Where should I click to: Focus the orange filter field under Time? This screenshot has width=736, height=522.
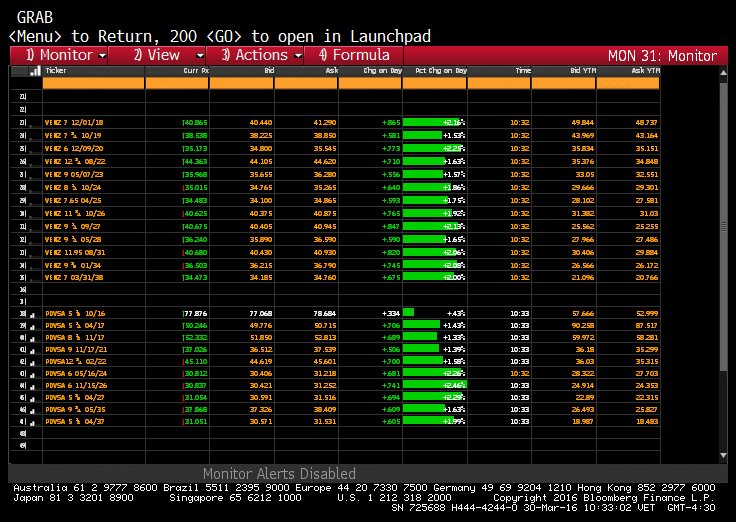[499, 83]
